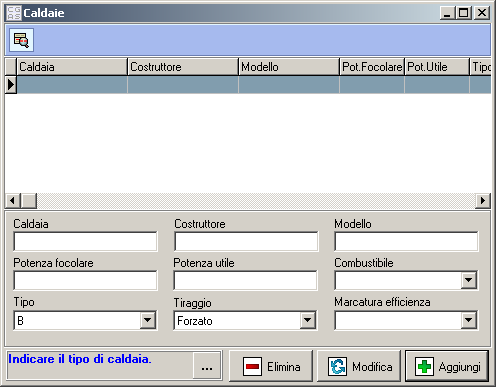Focus the Modello text field

pos(406,241)
